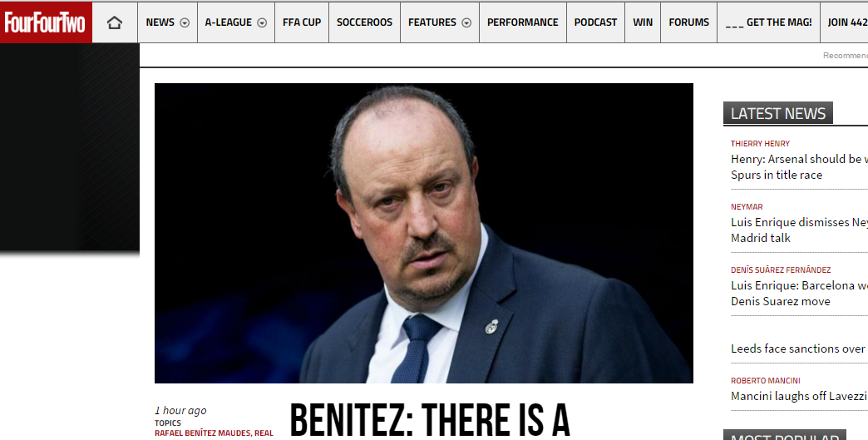Open the Thierry Henry topic tag
Screen dimensions: 868x440
[760, 143]
